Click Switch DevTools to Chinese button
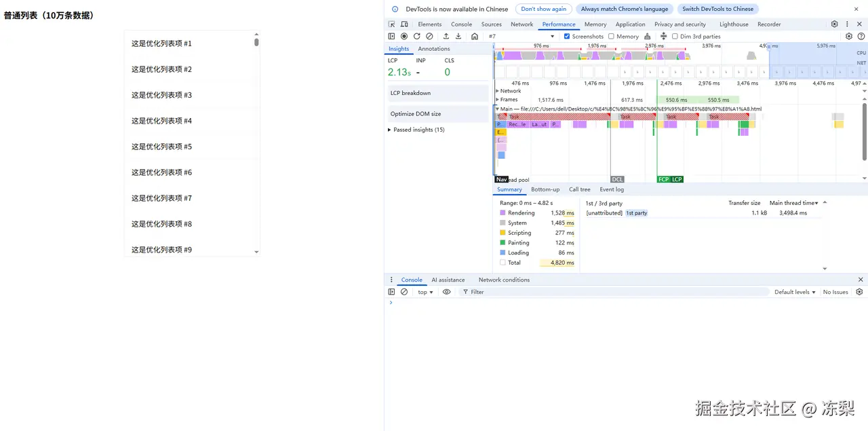868x431 pixels. point(717,9)
